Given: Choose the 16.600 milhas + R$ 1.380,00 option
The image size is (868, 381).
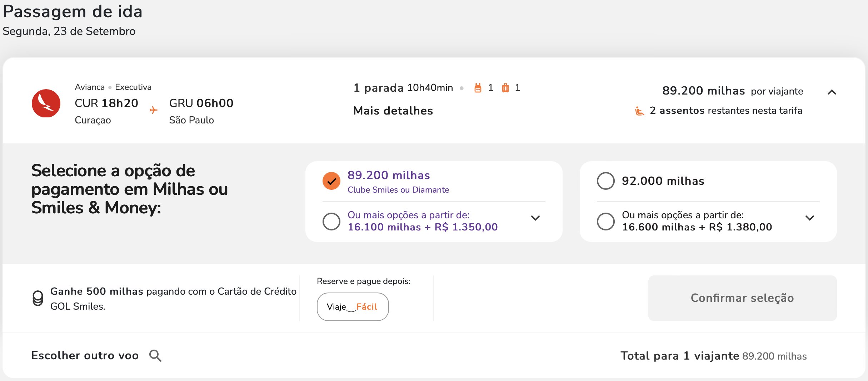Looking at the screenshot, I should pyautogui.click(x=606, y=221).
